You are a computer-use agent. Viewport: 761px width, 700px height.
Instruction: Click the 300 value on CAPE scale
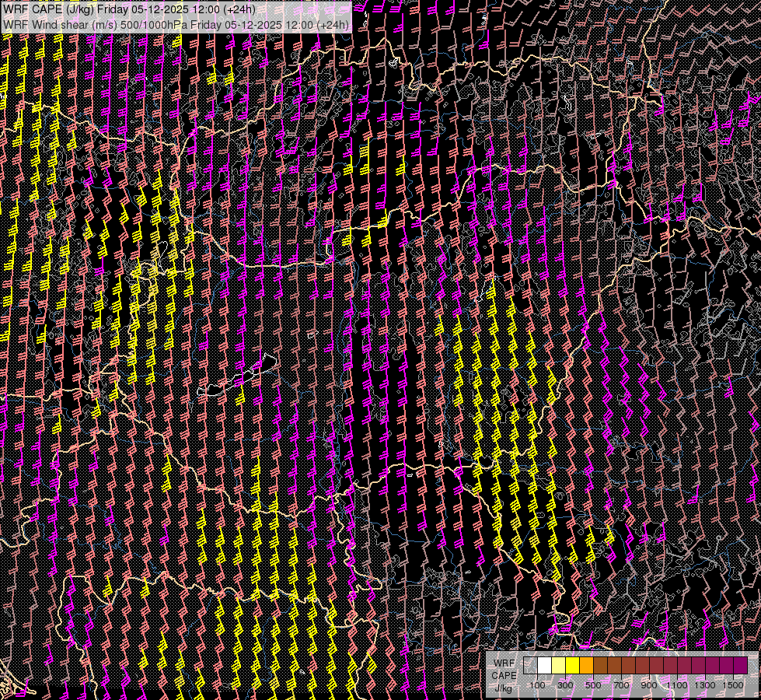565,684
